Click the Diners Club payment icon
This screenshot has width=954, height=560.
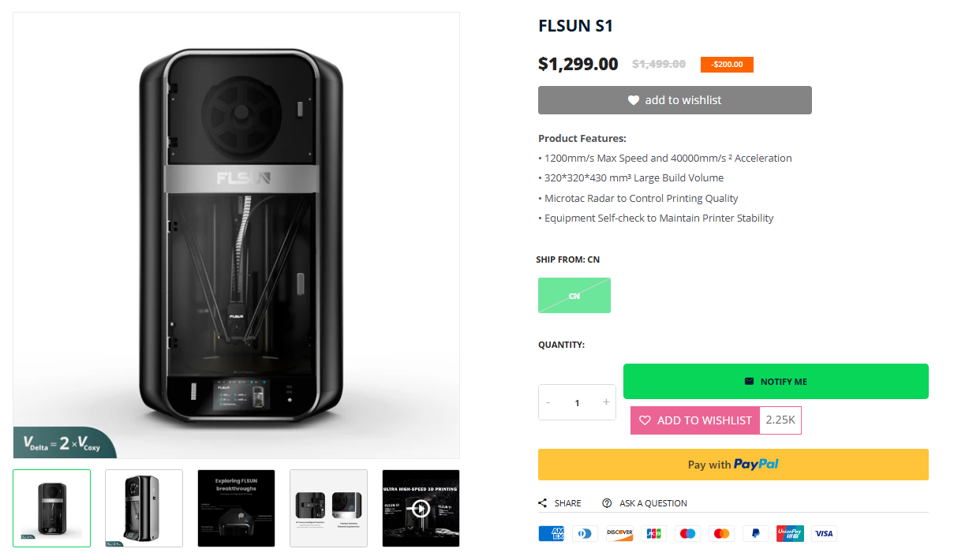point(585,533)
